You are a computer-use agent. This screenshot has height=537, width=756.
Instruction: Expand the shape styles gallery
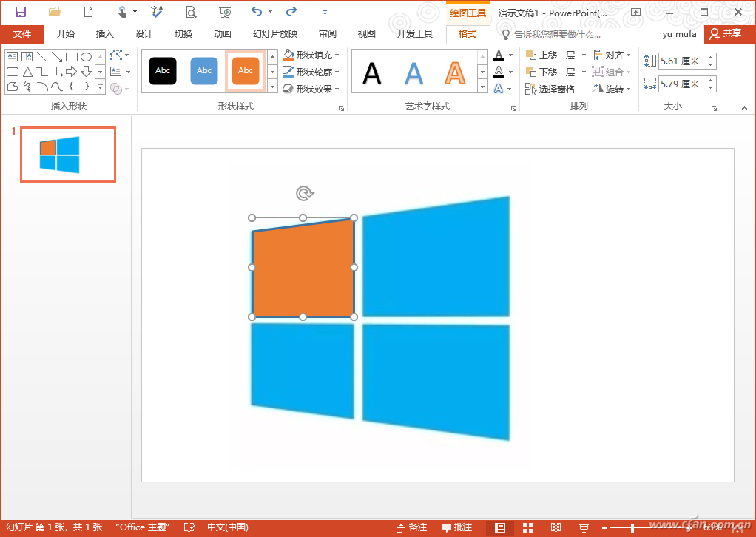273,87
